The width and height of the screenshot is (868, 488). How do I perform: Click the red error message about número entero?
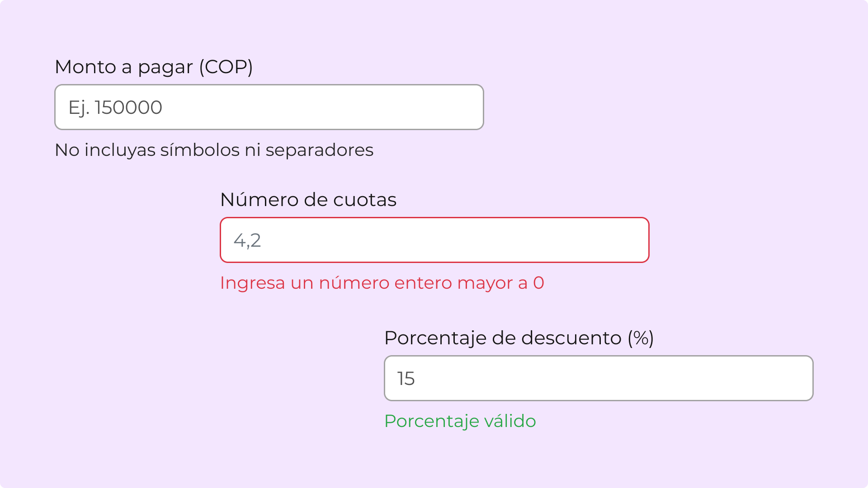coord(382,283)
